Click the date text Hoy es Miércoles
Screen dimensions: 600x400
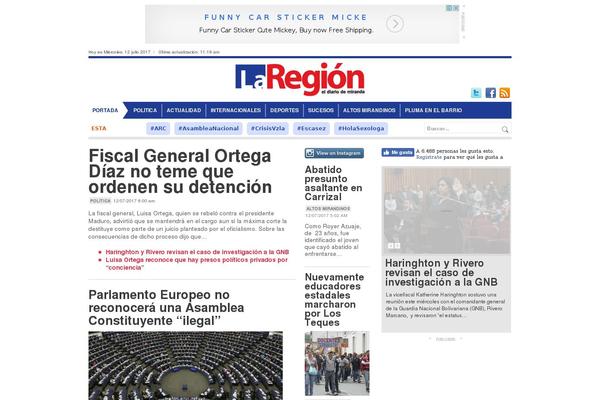click(119, 52)
